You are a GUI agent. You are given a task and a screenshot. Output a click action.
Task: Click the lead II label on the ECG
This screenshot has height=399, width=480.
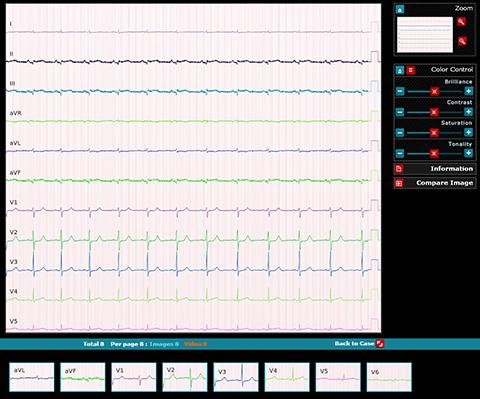tap(12, 54)
